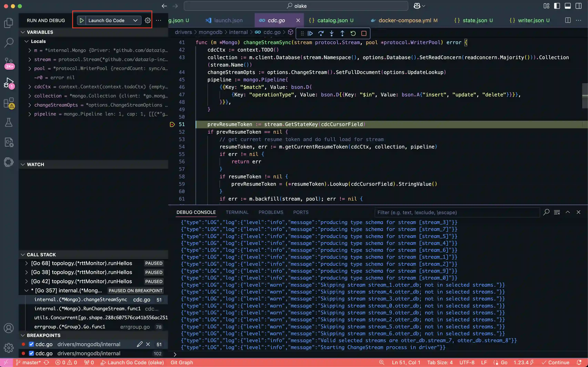Uncheck the cdc.go line 51 breakpoint
588x367 pixels.
click(x=31, y=344)
